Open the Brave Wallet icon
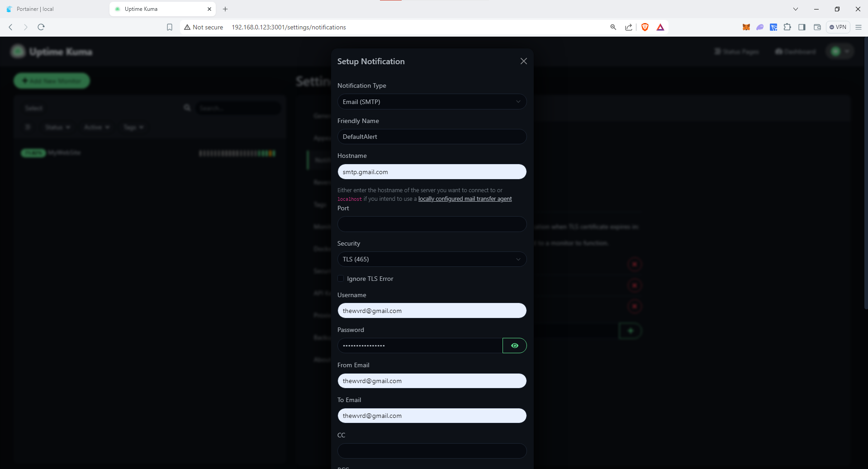The height and width of the screenshot is (469, 868). pyautogui.click(x=817, y=27)
